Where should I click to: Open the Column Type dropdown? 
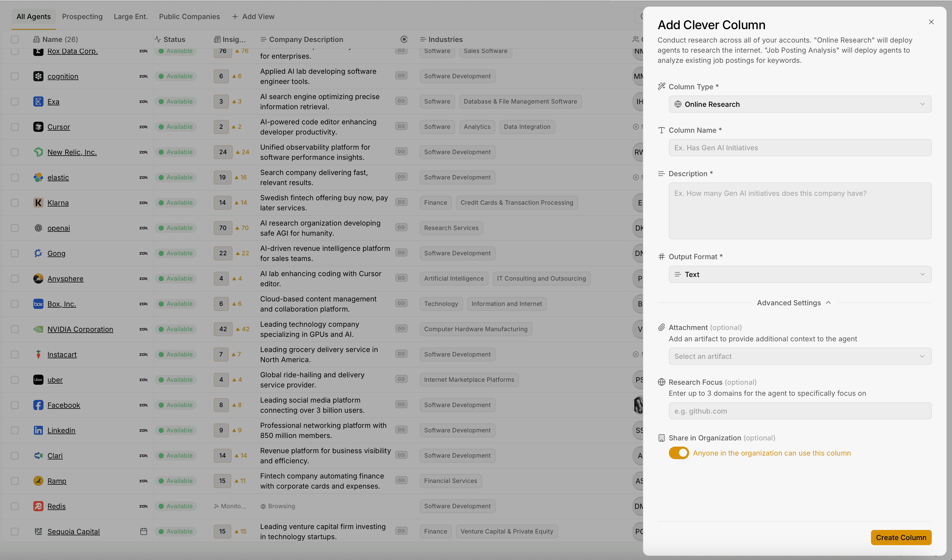click(800, 104)
